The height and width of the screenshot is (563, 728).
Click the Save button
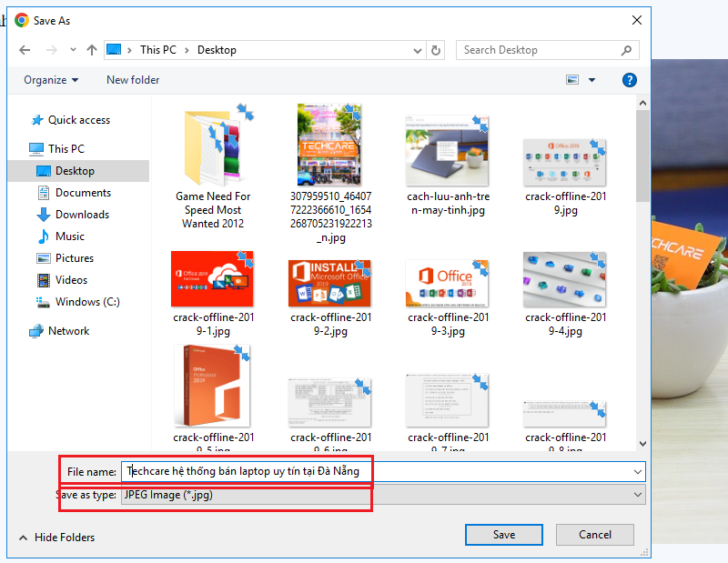pos(503,535)
